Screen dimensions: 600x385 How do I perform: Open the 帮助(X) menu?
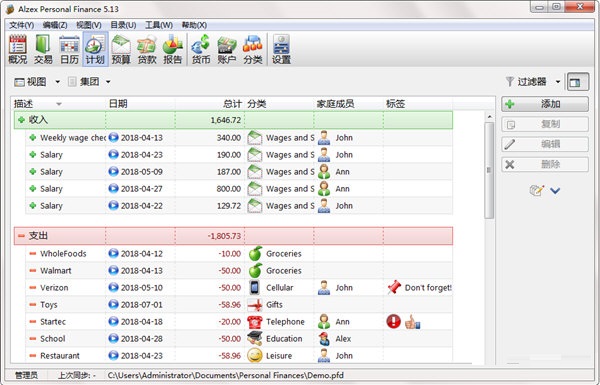click(194, 25)
